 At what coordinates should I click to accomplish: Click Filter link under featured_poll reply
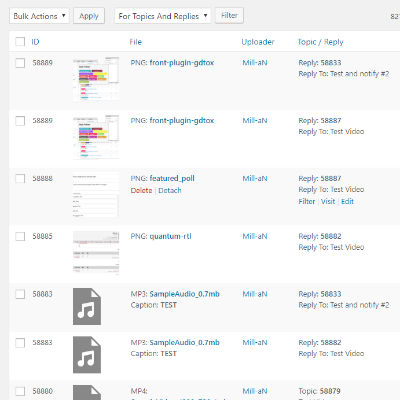307,201
